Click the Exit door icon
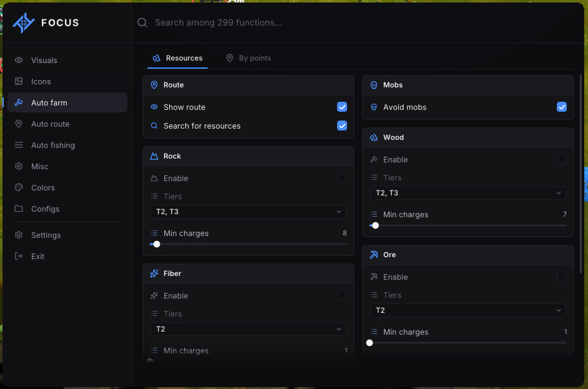The image size is (588, 389). tap(19, 256)
